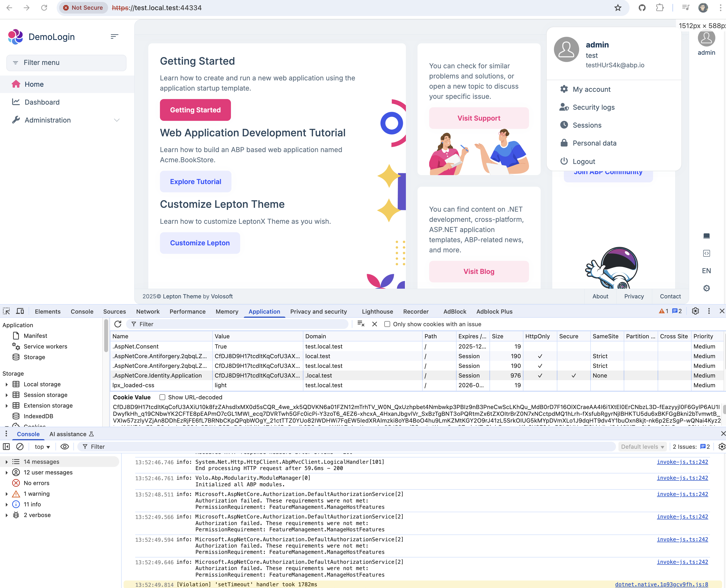Toggle the device toolbar icon
The image size is (726, 588).
(x=20, y=311)
